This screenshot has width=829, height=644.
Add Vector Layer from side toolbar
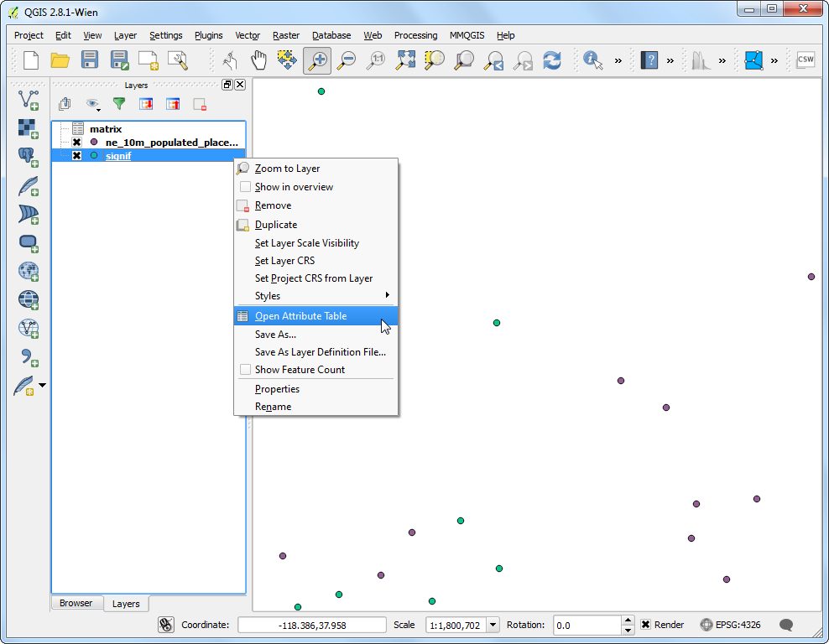pos(29,100)
